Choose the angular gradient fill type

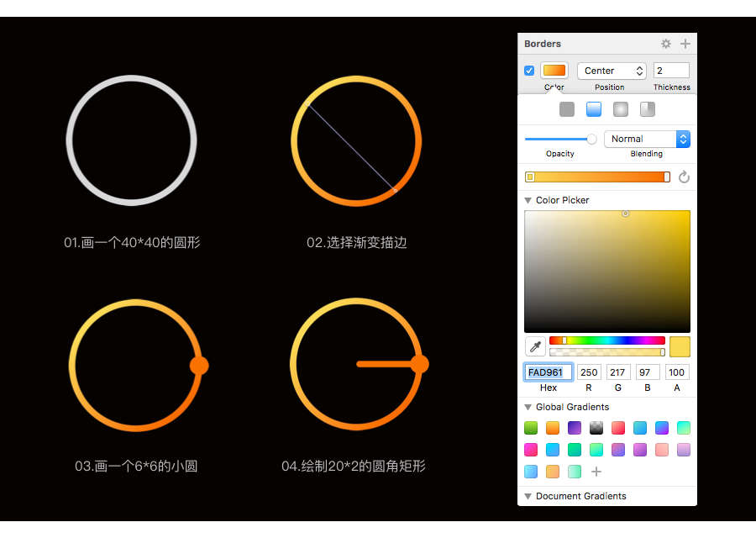tap(648, 109)
